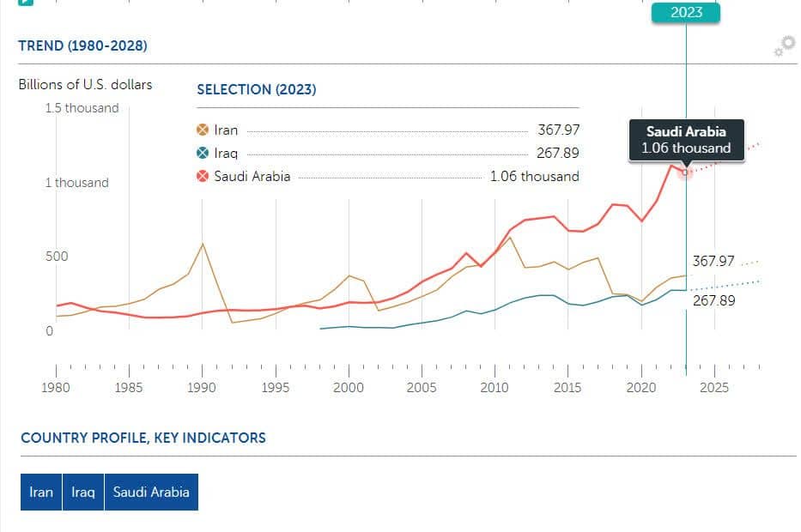Click the Iran line peak at 1990
801x532 pixels.
pos(203,244)
